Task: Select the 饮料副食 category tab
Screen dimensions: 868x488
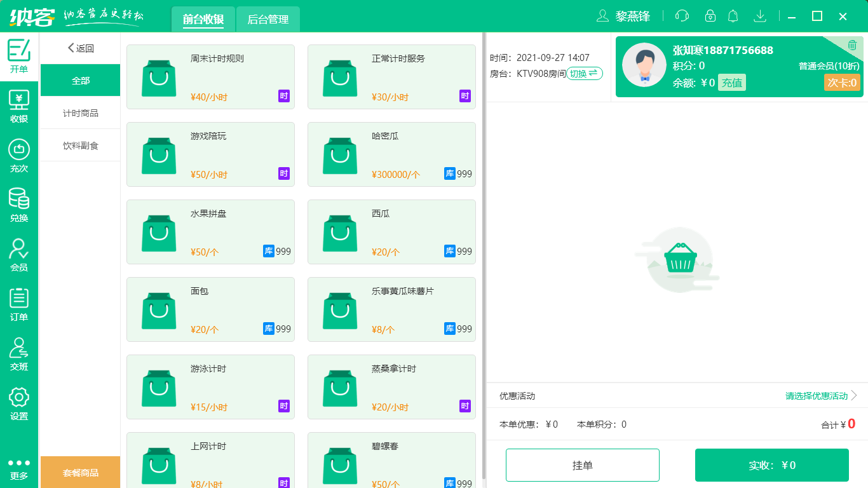Action: point(79,145)
